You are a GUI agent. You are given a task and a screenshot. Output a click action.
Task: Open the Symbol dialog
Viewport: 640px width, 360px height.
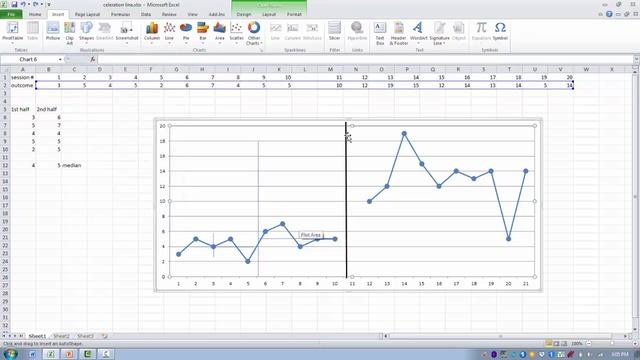pos(500,32)
